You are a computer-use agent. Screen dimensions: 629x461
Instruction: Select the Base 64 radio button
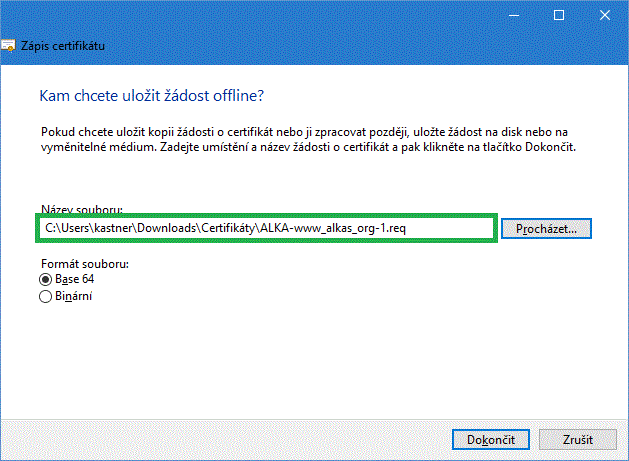(45, 280)
